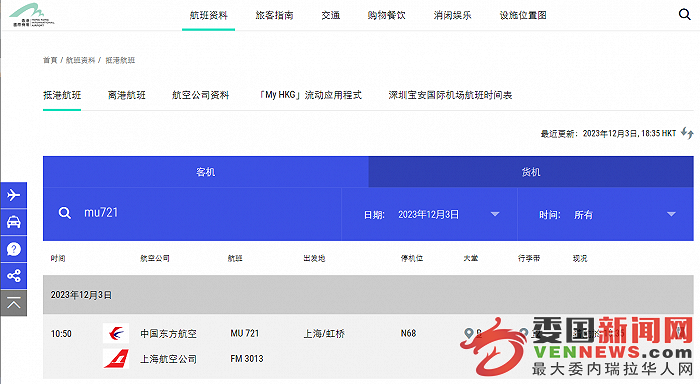
Task: Switch to the 抵港航班 tab
Action: coord(62,95)
